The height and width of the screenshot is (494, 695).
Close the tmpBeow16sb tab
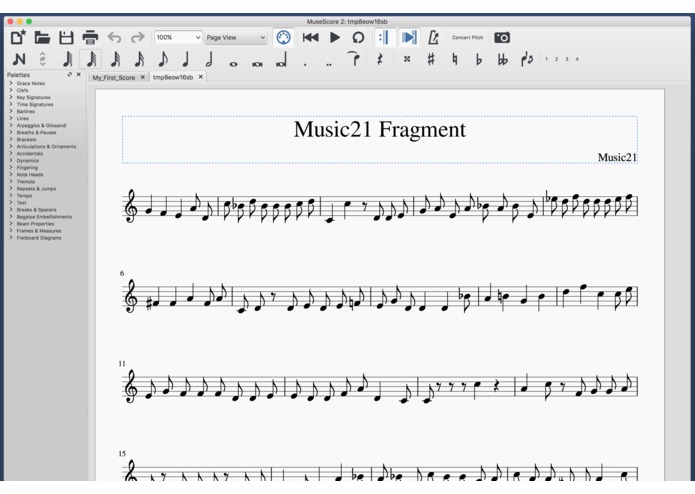click(x=201, y=77)
